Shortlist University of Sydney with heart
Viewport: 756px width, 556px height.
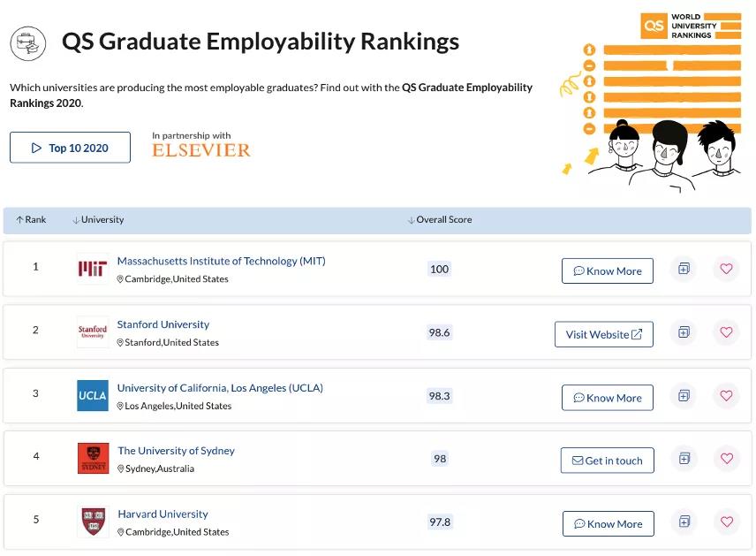click(726, 459)
